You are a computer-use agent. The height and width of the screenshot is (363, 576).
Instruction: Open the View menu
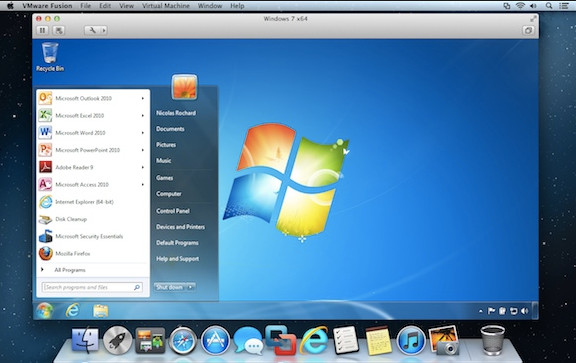tap(126, 6)
